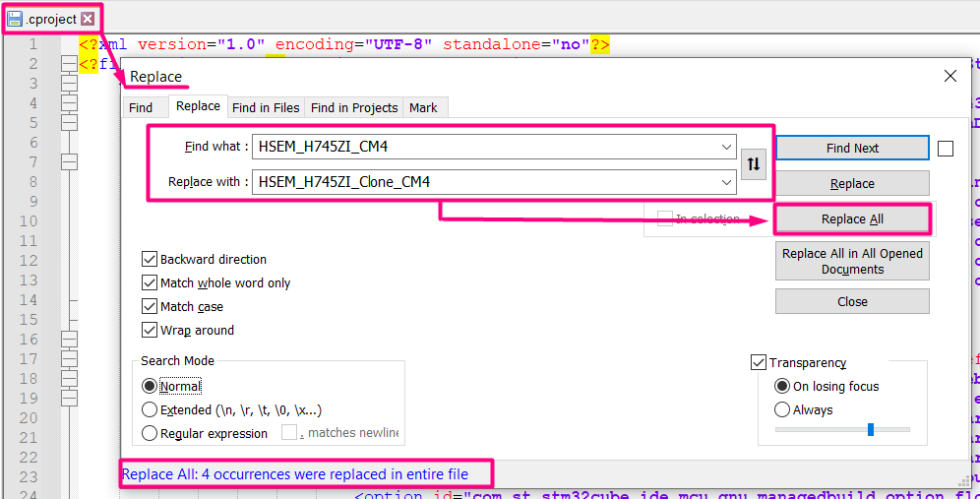This screenshot has height=499, width=980.
Task: Click line number 1 in the margin
Action: point(32,44)
